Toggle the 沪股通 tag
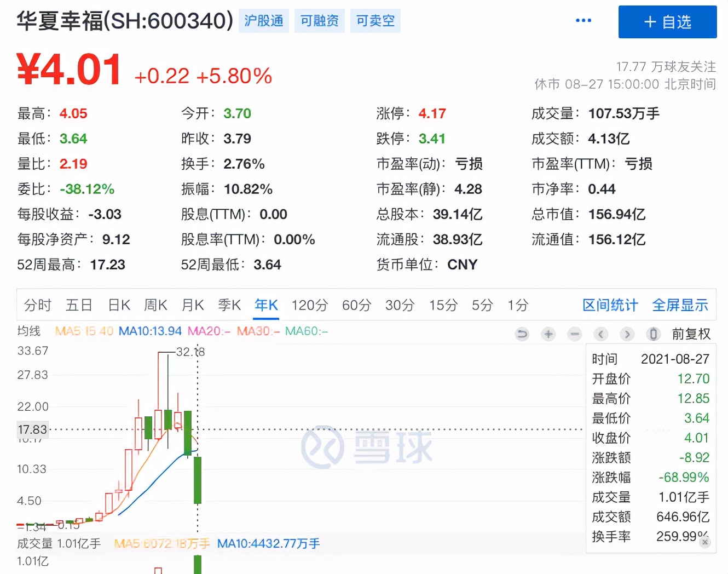 click(263, 20)
